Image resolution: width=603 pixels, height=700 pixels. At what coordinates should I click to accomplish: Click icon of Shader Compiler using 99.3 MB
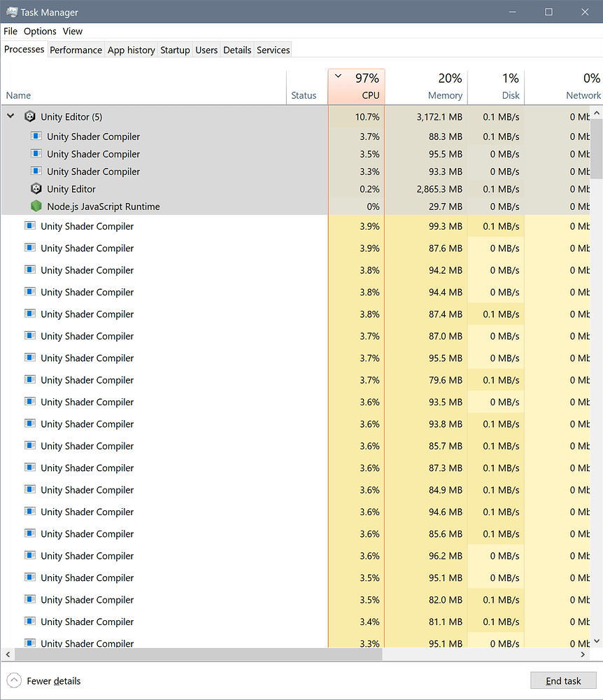click(x=30, y=226)
